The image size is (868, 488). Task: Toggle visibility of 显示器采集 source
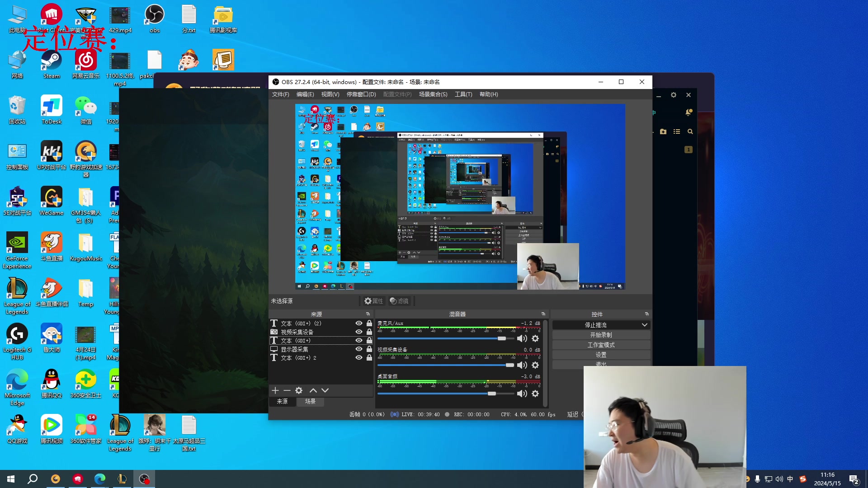[359, 348]
